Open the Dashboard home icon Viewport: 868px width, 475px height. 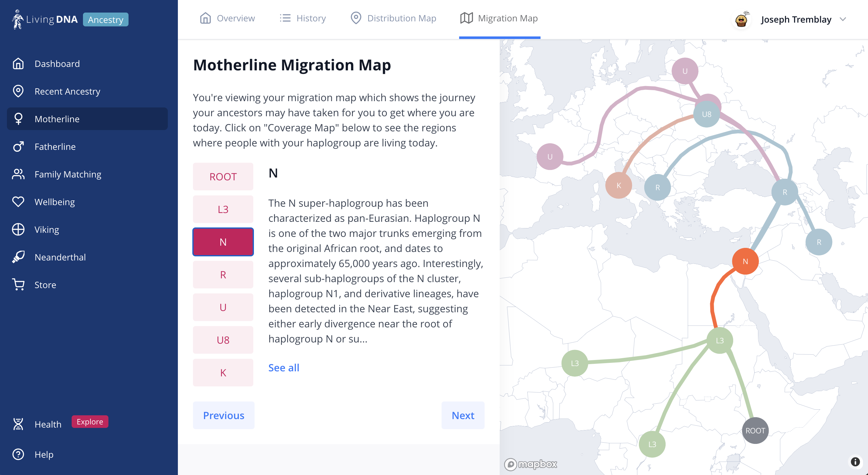[18, 63]
